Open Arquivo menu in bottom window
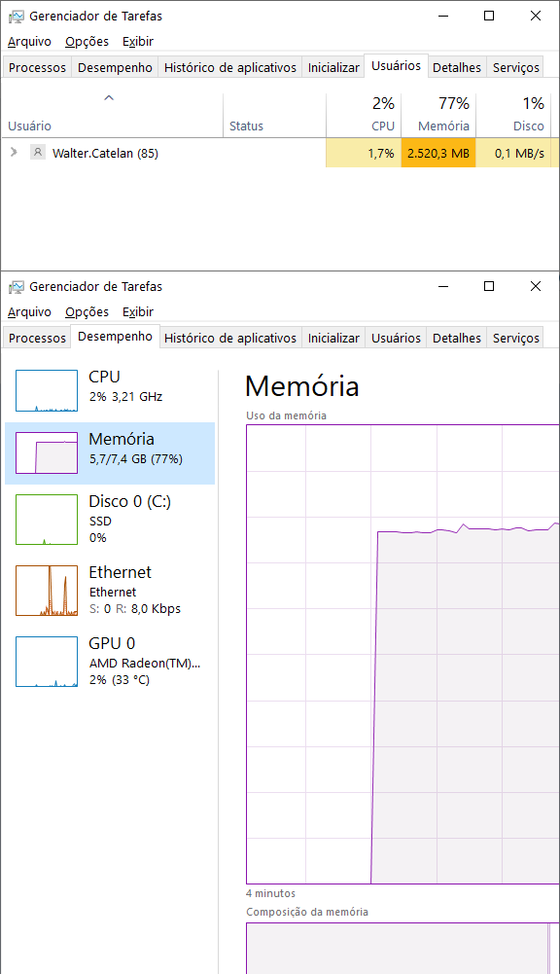 point(29,311)
